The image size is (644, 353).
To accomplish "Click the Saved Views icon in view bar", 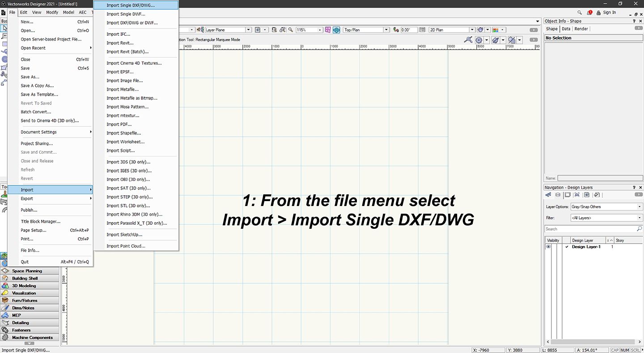I will (258, 29).
